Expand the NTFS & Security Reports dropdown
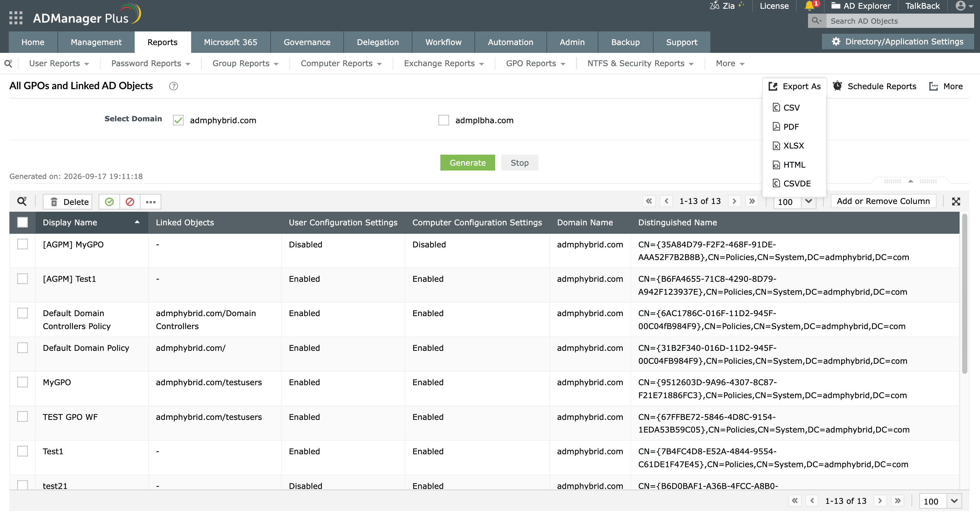Image resolution: width=980 pixels, height=522 pixels. coord(640,64)
